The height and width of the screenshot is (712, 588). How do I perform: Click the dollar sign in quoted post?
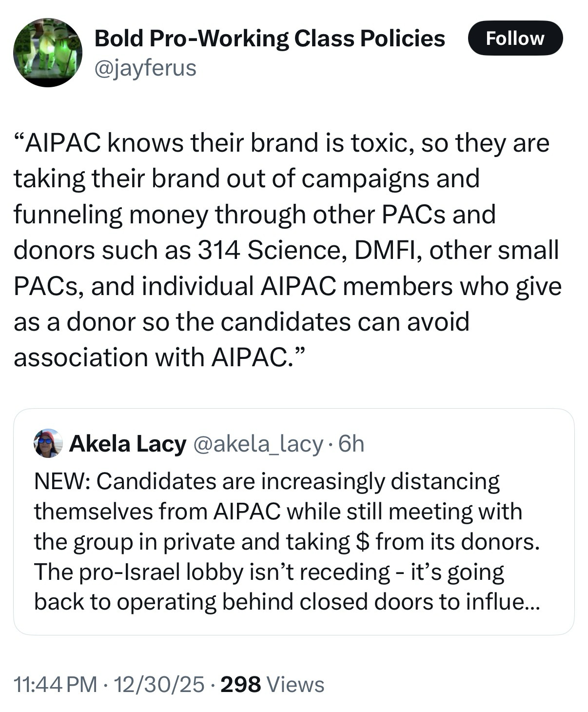[363, 542]
